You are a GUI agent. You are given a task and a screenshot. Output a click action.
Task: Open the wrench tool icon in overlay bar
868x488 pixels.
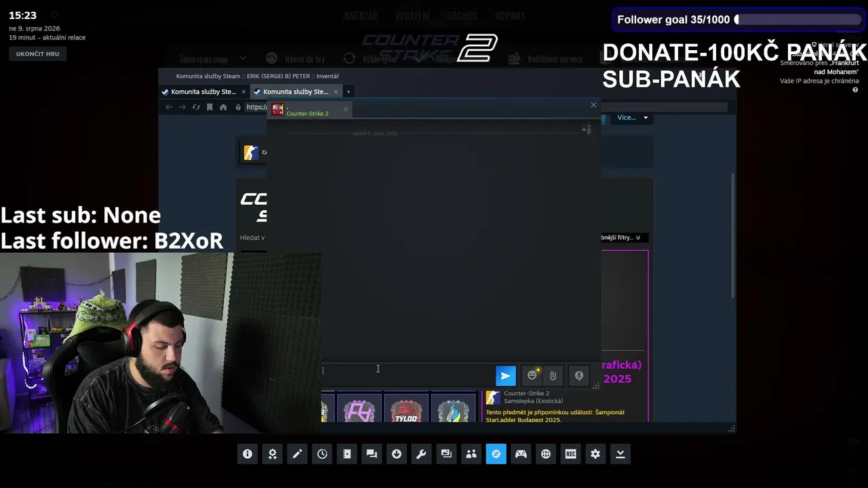[421, 454]
